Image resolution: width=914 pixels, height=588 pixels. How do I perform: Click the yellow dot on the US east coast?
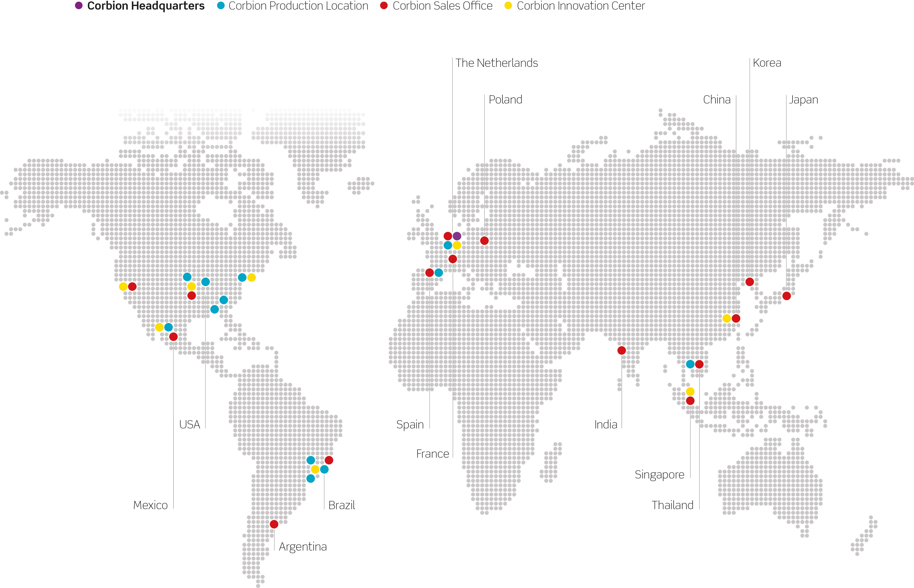pos(251,277)
